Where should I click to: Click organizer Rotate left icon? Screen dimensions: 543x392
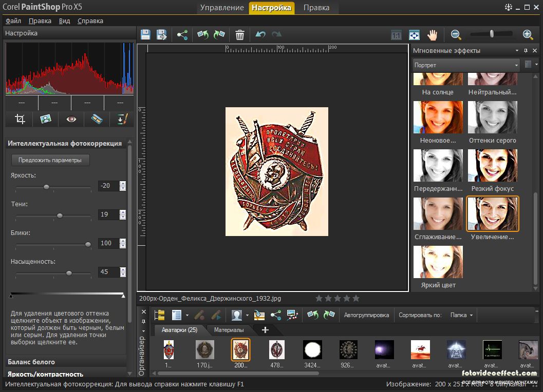pos(313,315)
